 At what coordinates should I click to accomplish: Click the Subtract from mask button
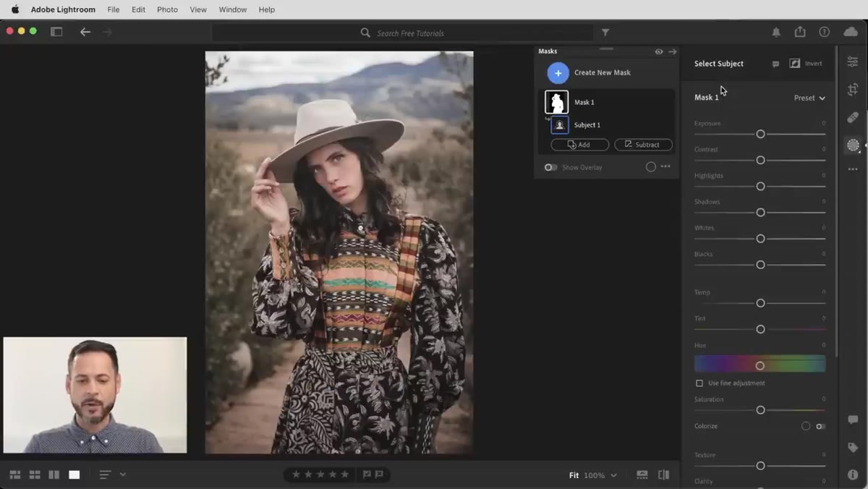643,145
